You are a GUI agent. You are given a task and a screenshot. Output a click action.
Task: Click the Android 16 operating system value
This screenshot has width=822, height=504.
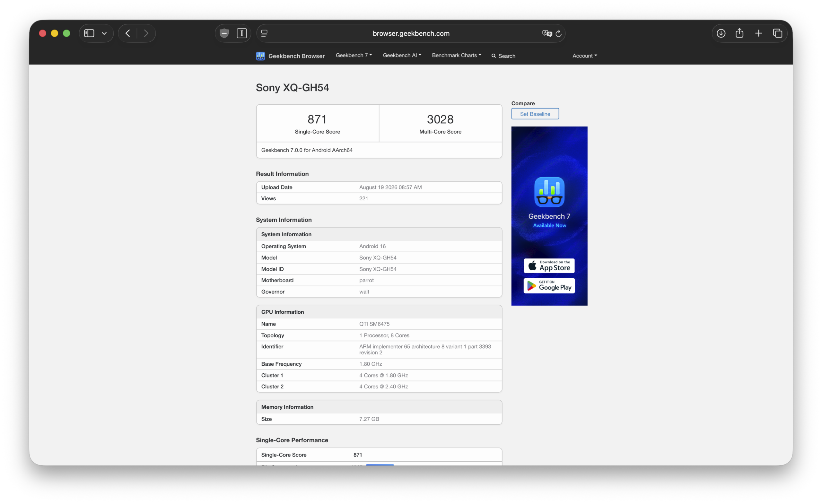pyautogui.click(x=372, y=246)
